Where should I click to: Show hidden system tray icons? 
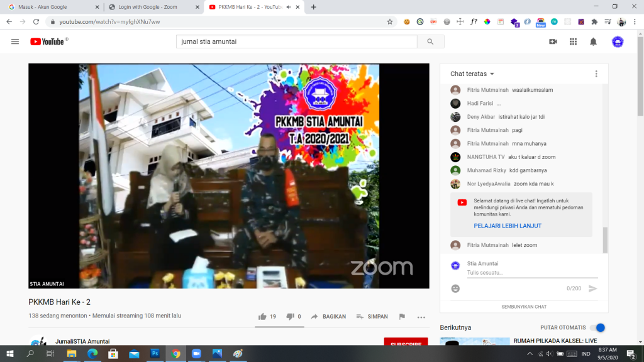click(x=530, y=354)
